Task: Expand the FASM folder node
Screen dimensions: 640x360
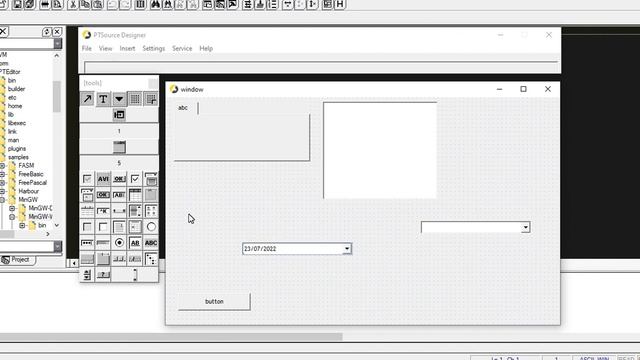Action: (2, 166)
